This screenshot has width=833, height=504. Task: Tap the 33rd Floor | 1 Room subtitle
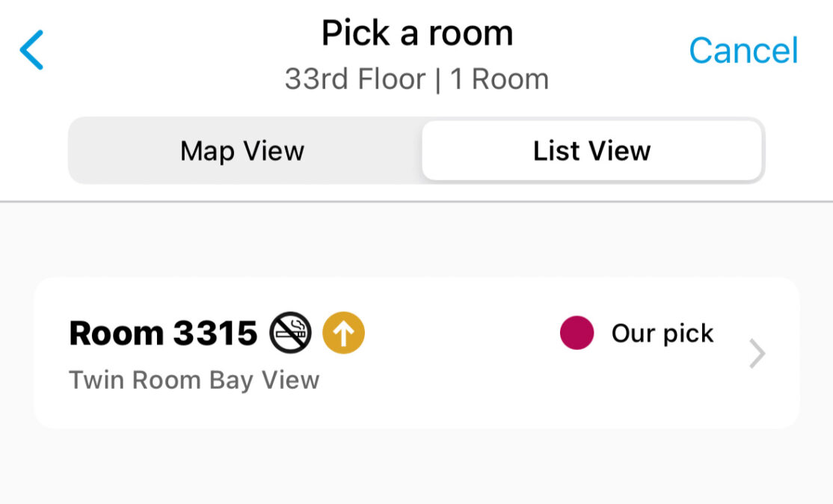(x=417, y=79)
